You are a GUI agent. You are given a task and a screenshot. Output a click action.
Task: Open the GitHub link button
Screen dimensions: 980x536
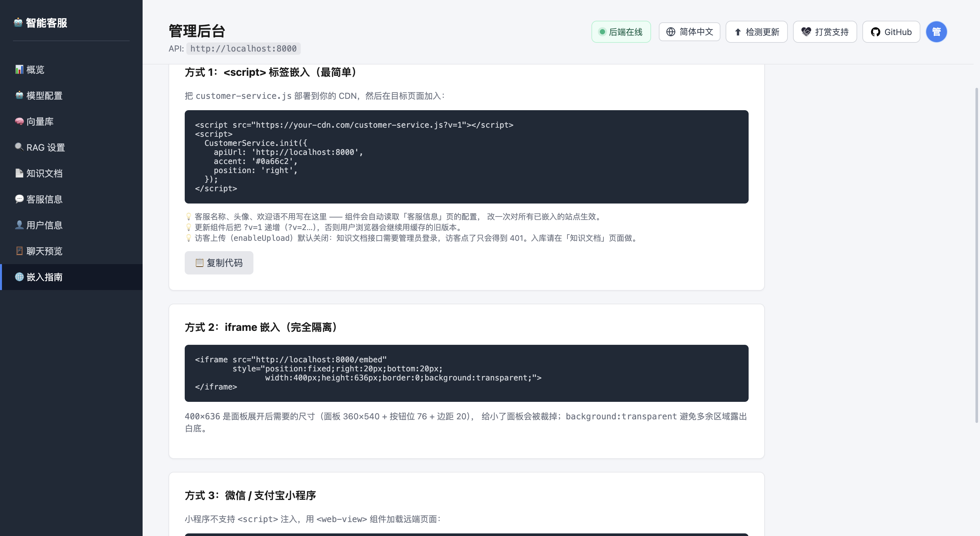pos(891,32)
